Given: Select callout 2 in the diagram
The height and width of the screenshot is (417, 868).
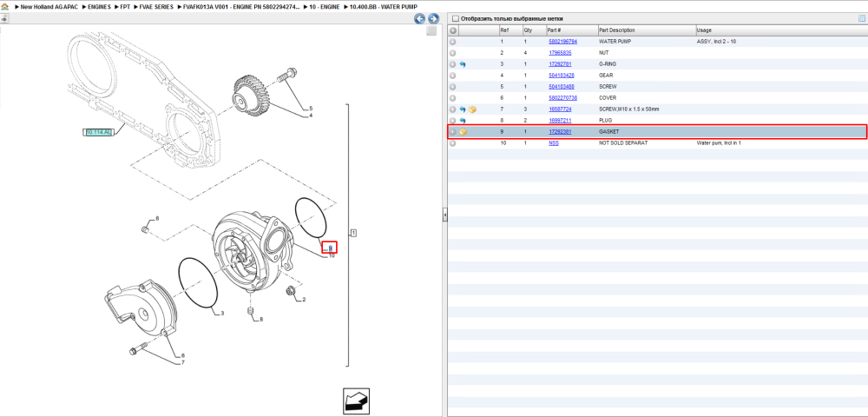Looking at the screenshot, I should point(304,300).
